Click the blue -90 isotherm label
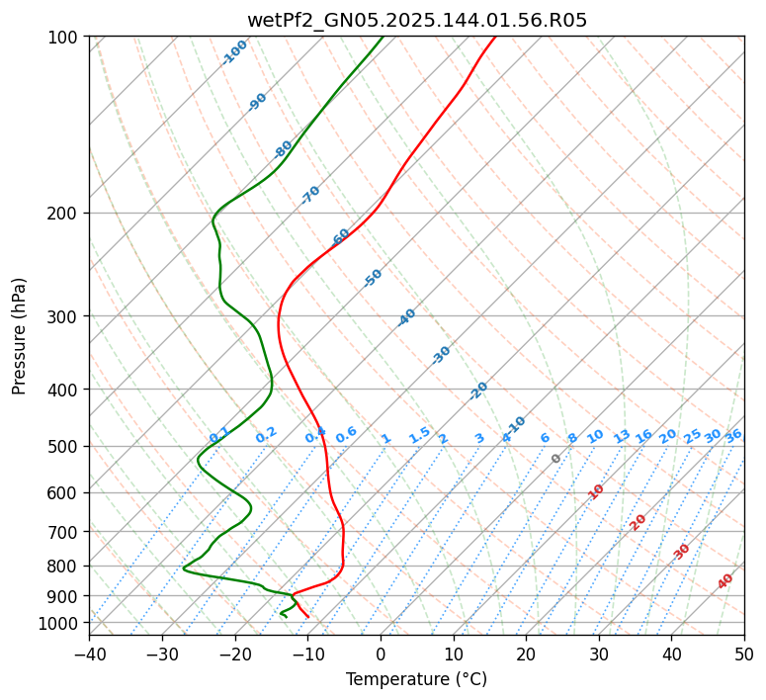This screenshot has height=700, width=766. 256,102
